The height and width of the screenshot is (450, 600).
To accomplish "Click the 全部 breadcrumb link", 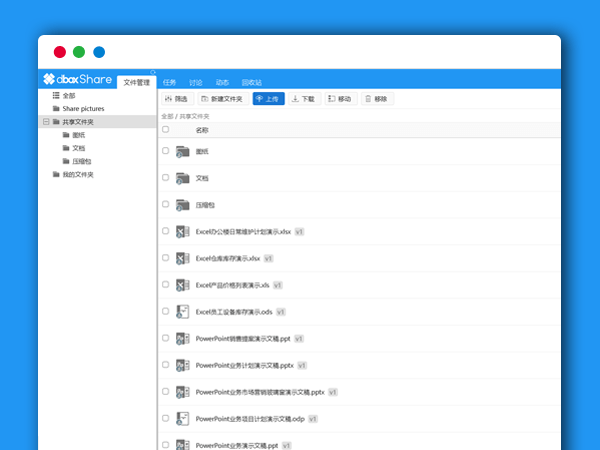I will (x=166, y=117).
